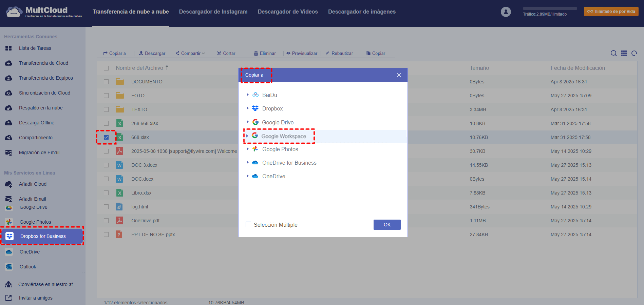The width and height of the screenshot is (644, 305).
Task: Expand the Google Photos tree node
Action: pos(248,149)
